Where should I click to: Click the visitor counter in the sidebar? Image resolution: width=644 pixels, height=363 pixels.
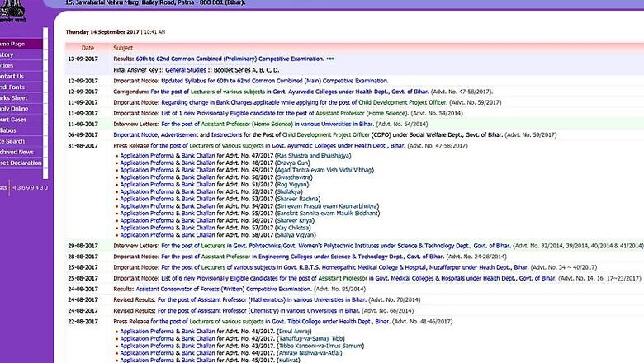(x=25, y=187)
